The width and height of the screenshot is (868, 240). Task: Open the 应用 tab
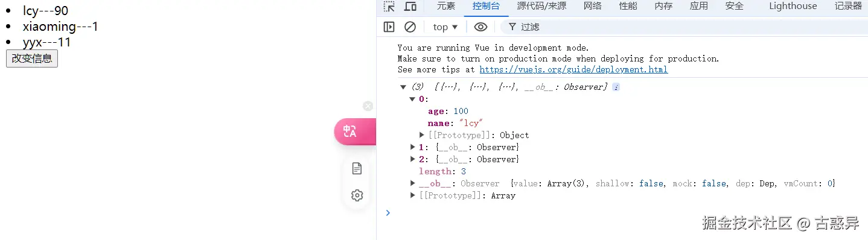[x=699, y=6]
